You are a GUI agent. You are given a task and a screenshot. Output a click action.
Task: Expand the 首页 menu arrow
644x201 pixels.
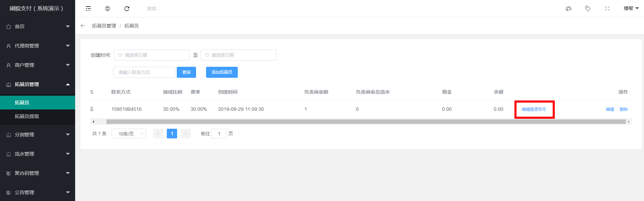[x=68, y=27]
